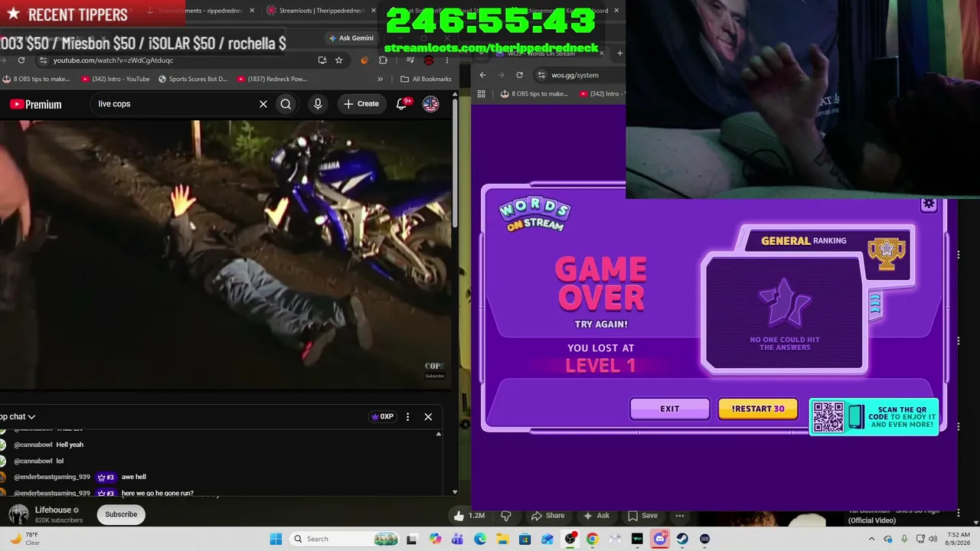Expand the ranking list icon beside General Ranking
The height and width of the screenshot is (551, 980).
875,305
